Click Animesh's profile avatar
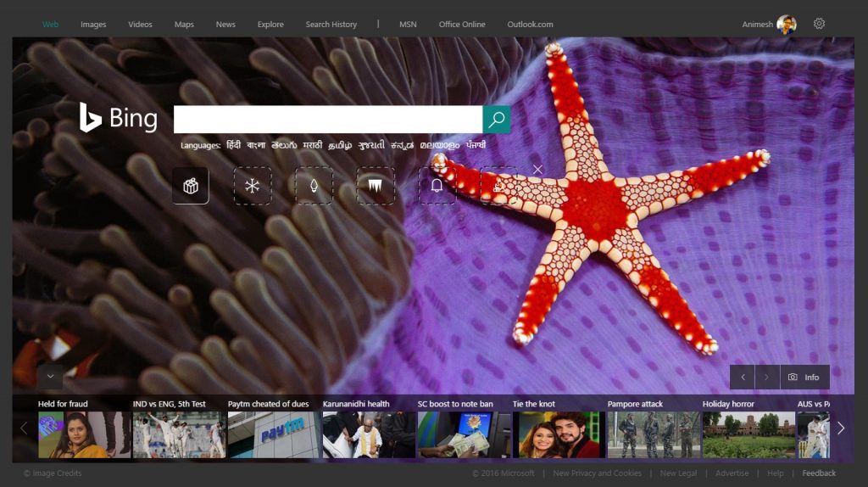 coord(787,25)
